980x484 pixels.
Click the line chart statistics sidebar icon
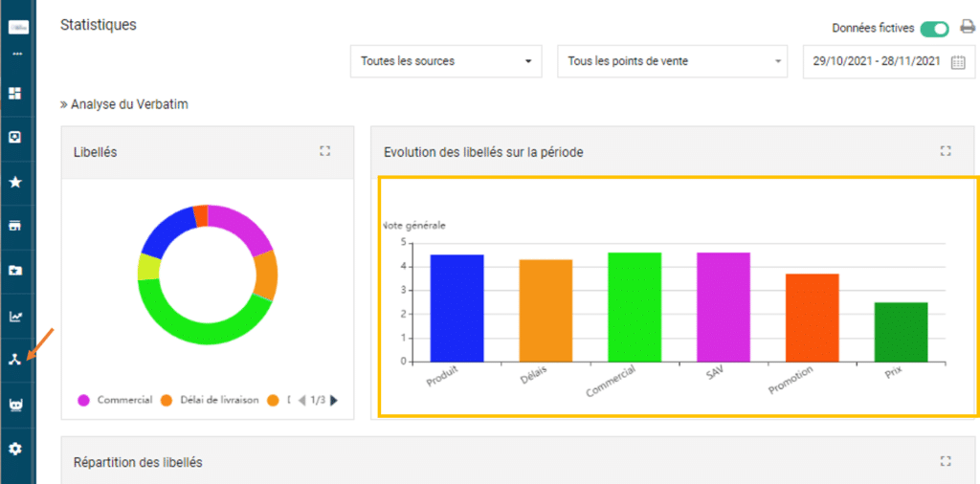click(x=15, y=316)
